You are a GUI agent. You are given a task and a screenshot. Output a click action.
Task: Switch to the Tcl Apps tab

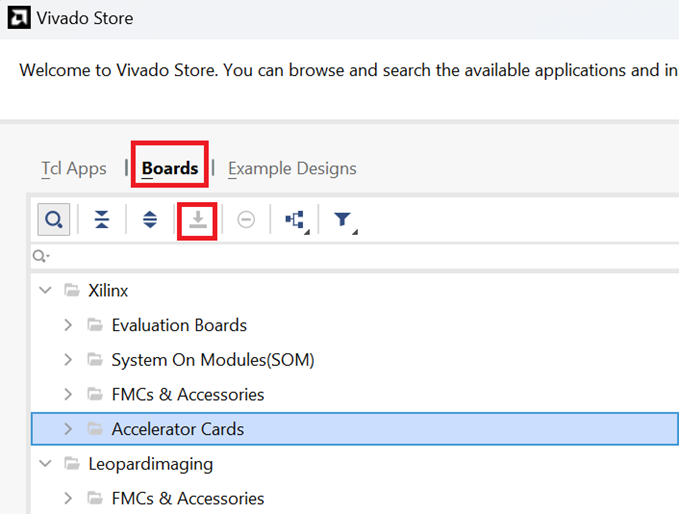pos(74,168)
